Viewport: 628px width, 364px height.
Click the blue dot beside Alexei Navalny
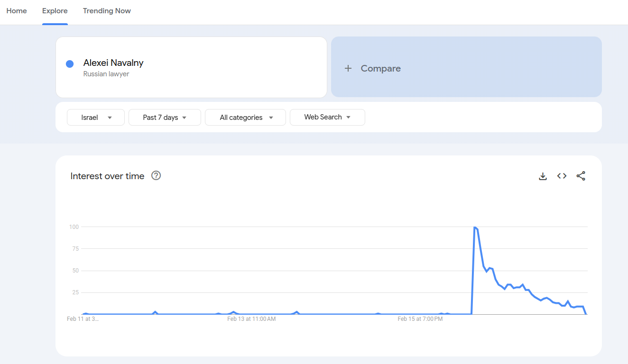point(70,64)
